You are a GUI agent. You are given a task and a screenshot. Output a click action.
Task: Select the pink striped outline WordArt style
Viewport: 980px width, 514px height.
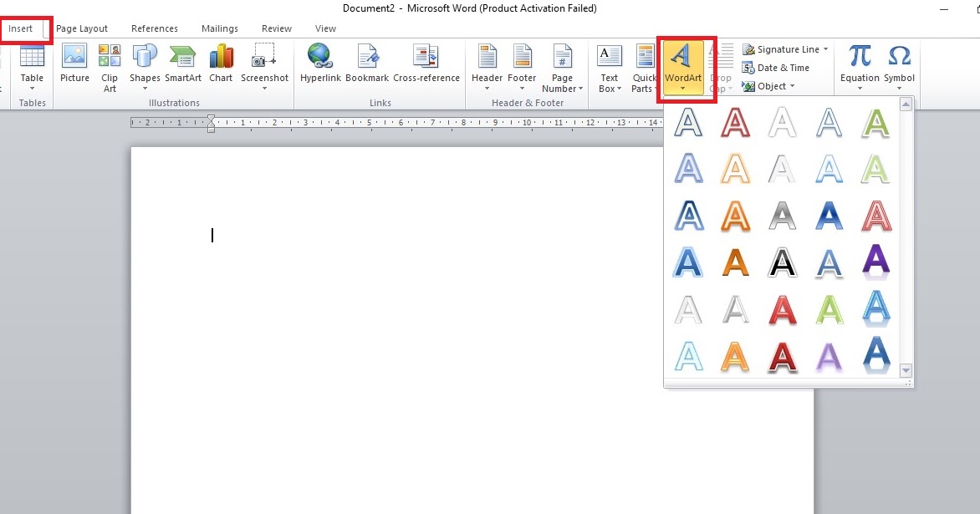(x=875, y=216)
